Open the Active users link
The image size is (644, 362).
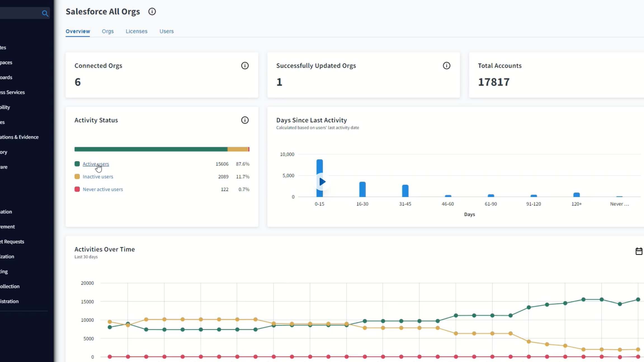[x=96, y=164]
